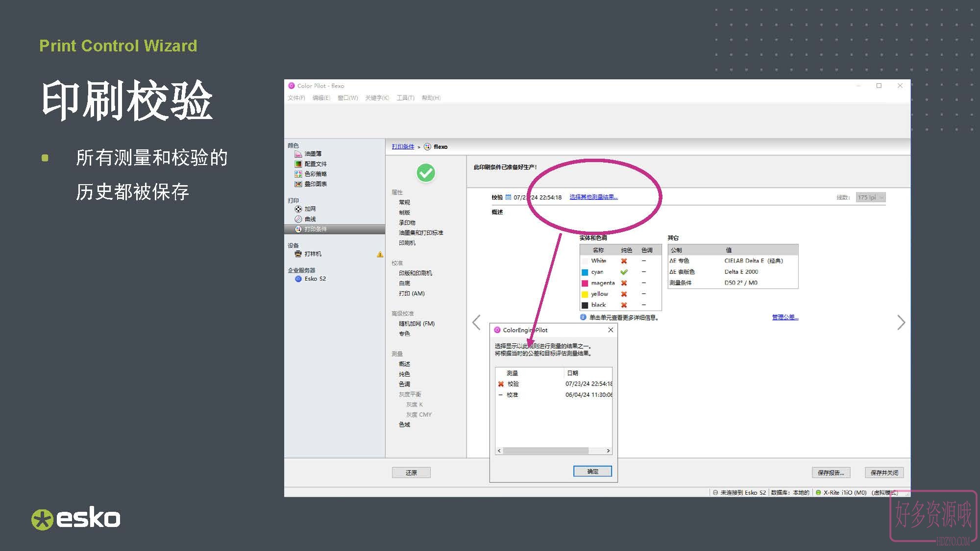Click cyan color swatch
The image size is (980, 551).
tap(585, 272)
